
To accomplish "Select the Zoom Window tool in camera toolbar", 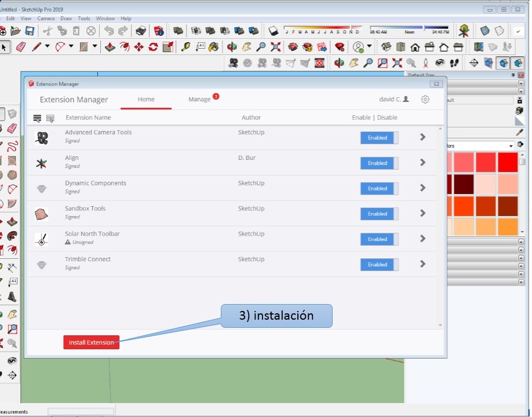I will (382, 63).
